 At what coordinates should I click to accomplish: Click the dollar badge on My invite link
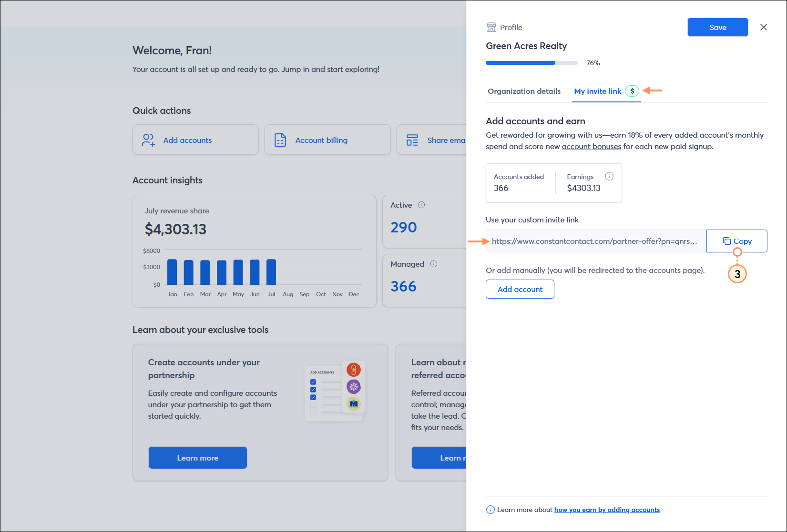[632, 91]
